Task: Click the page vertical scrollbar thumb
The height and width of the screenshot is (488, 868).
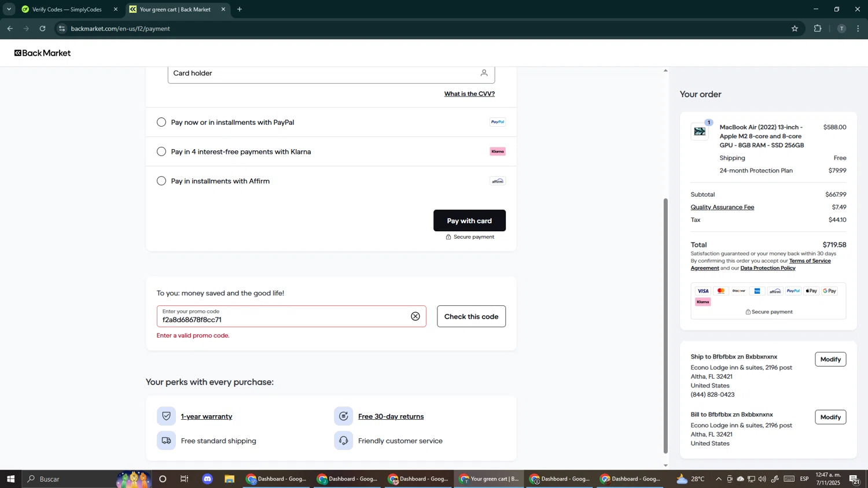Action: coord(665,326)
